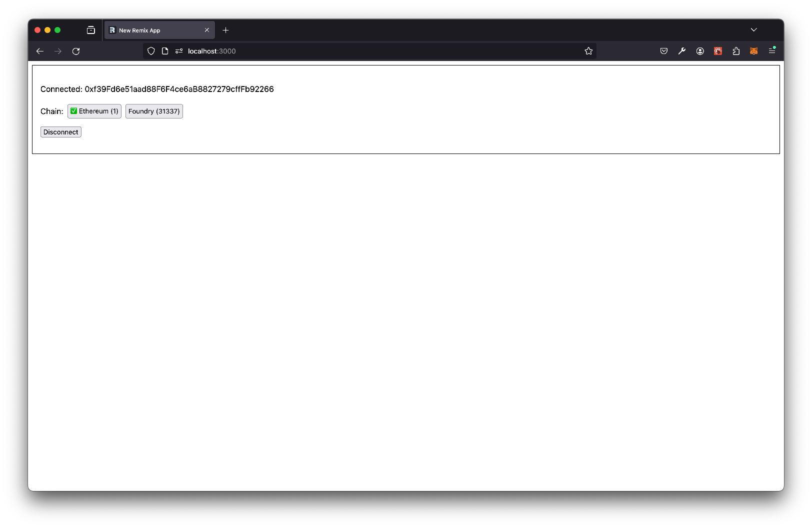Expand the list all tabs chevron
812x528 pixels.
tap(754, 30)
